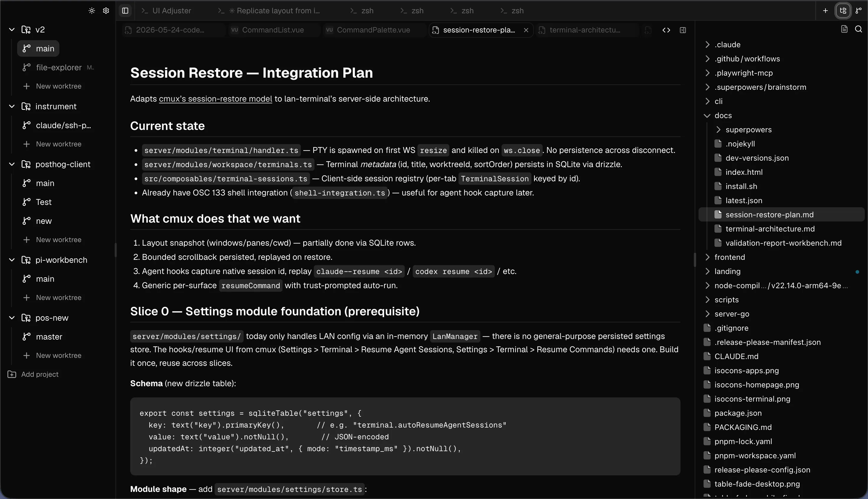Image resolution: width=868 pixels, height=499 pixels.
Task: Click the Add project folder-plus icon
Action: pyautogui.click(x=12, y=374)
